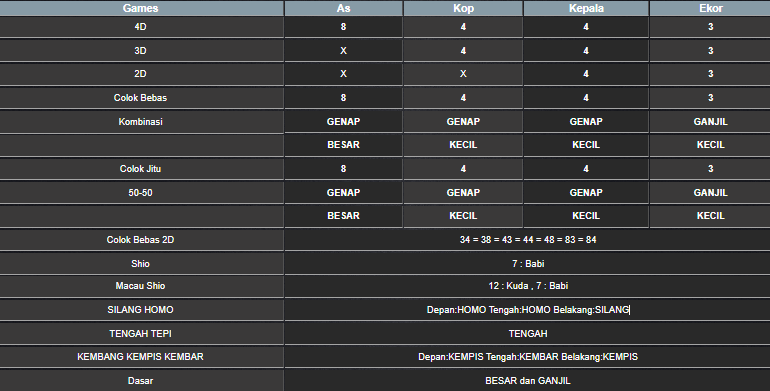Click Kop GENAP in Kombinasi row
770x391 pixels.
point(463,122)
